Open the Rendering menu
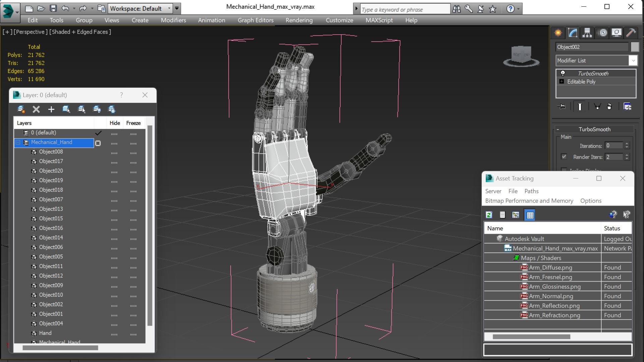Image resolution: width=644 pixels, height=362 pixels. pyautogui.click(x=299, y=20)
